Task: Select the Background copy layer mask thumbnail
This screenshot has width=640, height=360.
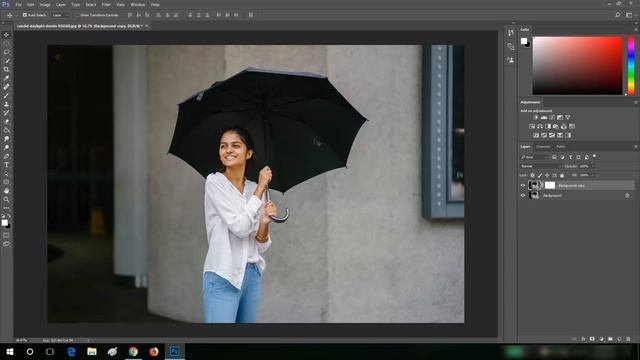Action: [550, 185]
